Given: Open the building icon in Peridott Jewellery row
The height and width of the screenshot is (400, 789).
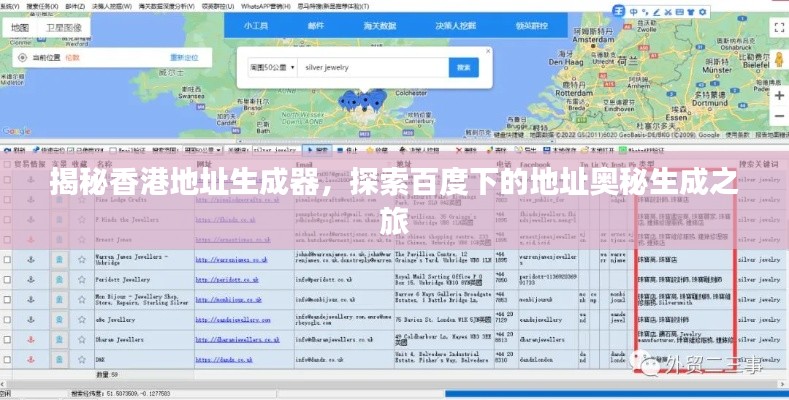Looking at the screenshot, I should click(x=59, y=279).
